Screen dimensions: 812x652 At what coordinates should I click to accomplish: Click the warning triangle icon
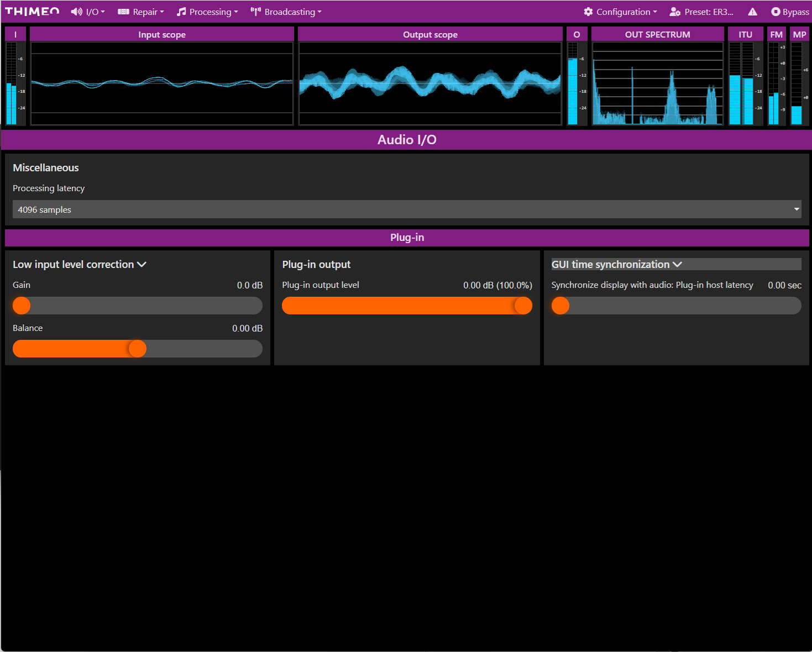(752, 12)
